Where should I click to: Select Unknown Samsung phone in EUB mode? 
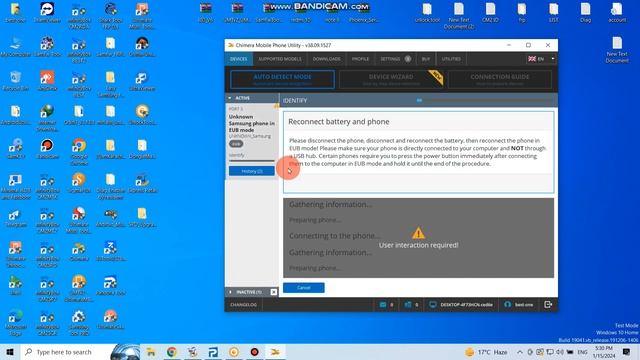pyautogui.click(x=251, y=123)
